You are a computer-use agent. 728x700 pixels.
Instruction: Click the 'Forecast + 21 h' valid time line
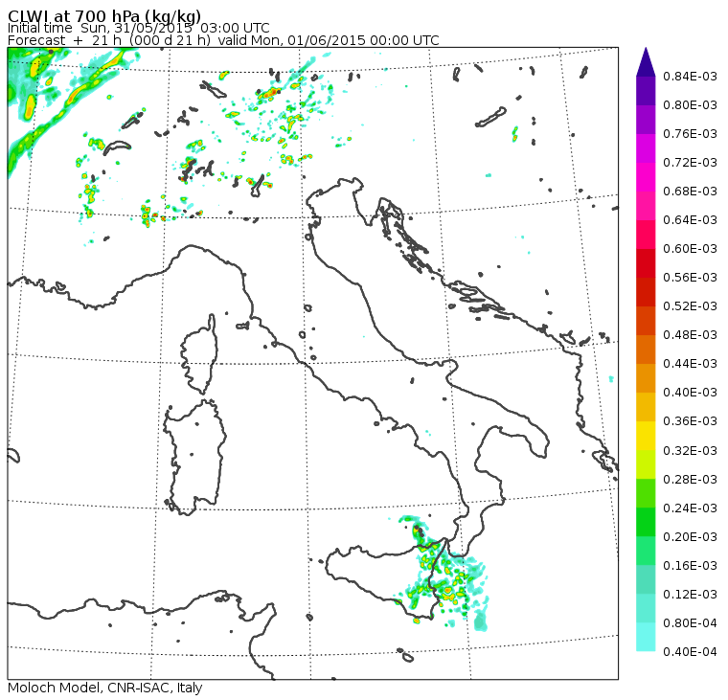click(223, 40)
